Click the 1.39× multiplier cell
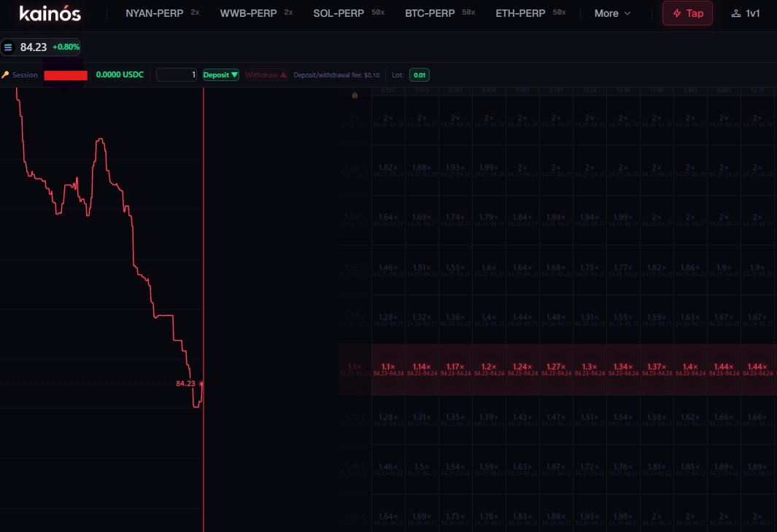The height and width of the screenshot is (532, 777). (489, 420)
